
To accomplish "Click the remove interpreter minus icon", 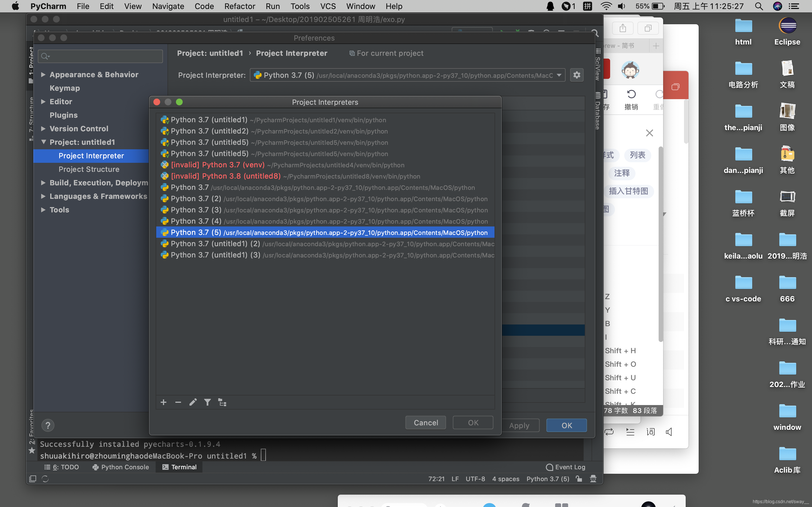I will [x=178, y=403].
